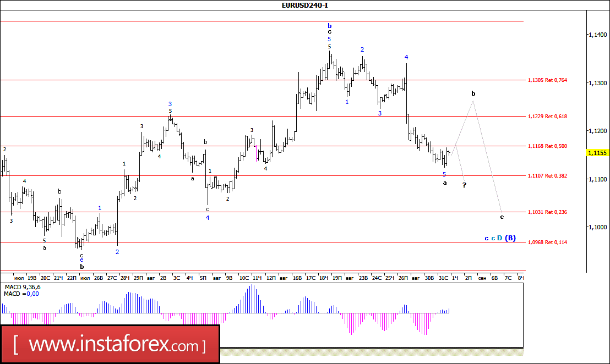610x364 pixels.
Task: Click the blue 'c c D (B)' wave label
Action: 500,238
